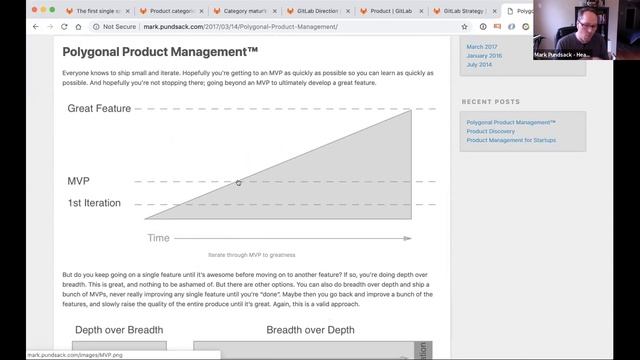Go back with the browser back arrow

tap(36, 27)
